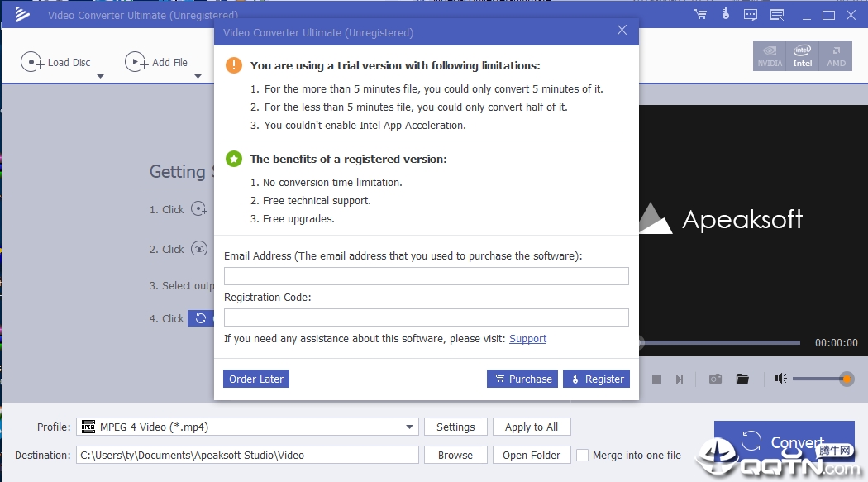
Task: Click the load disc icon in step 1
Action: click(x=199, y=209)
